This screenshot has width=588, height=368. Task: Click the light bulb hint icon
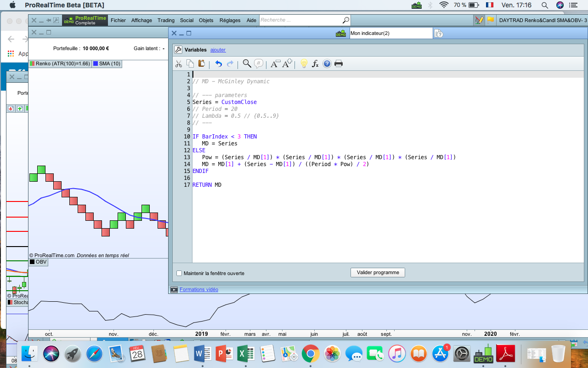tap(304, 64)
